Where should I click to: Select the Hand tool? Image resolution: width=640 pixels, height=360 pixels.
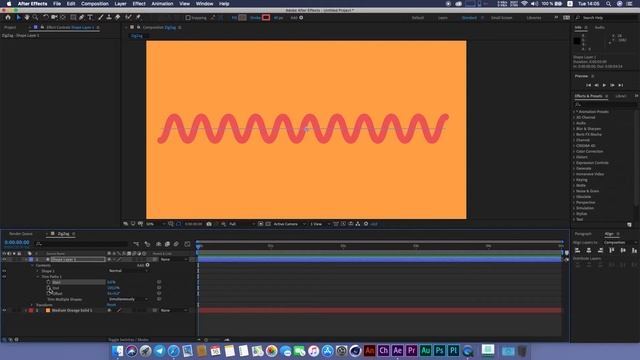(27, 18)
